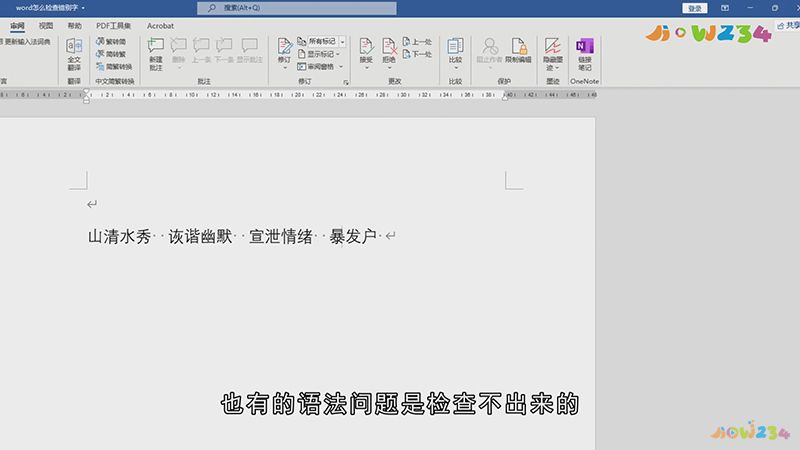Jump to previous change 上一处
This screenshot has width=800, height=450.
click(x=417, y=42)
